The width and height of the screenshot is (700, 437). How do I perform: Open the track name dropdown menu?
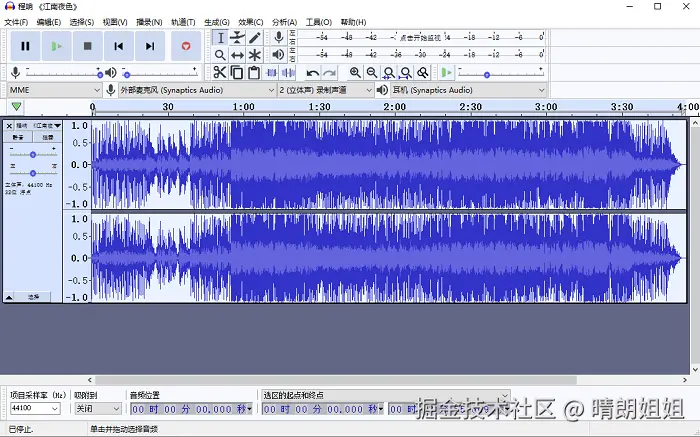[38, 126]
